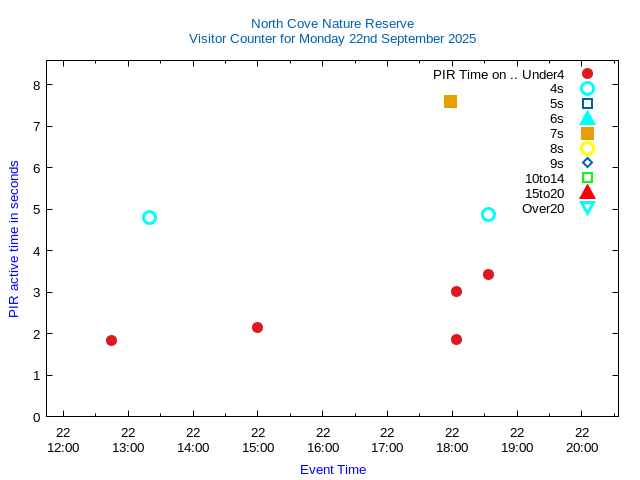Select the red 15to20 legend triangle
The image size is (640, 480).
click(x=587, y=192)
